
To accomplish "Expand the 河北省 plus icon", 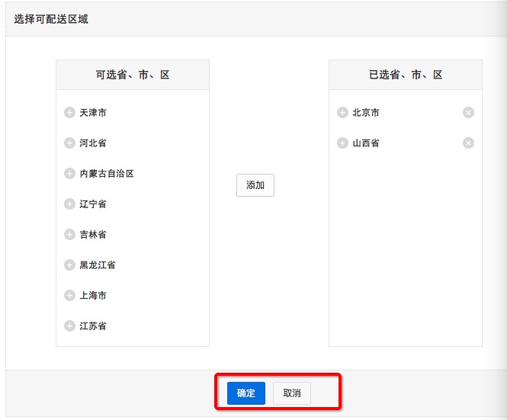I will pos(69,143).
